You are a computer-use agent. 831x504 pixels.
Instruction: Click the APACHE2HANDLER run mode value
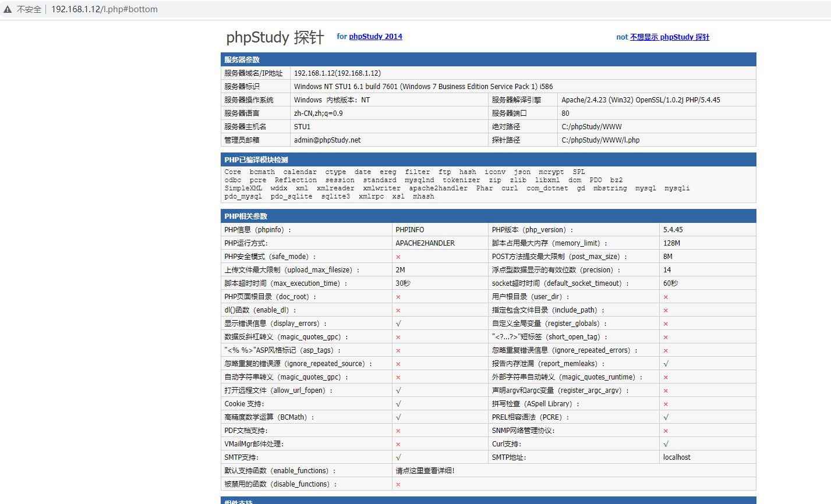pos(425,243)
